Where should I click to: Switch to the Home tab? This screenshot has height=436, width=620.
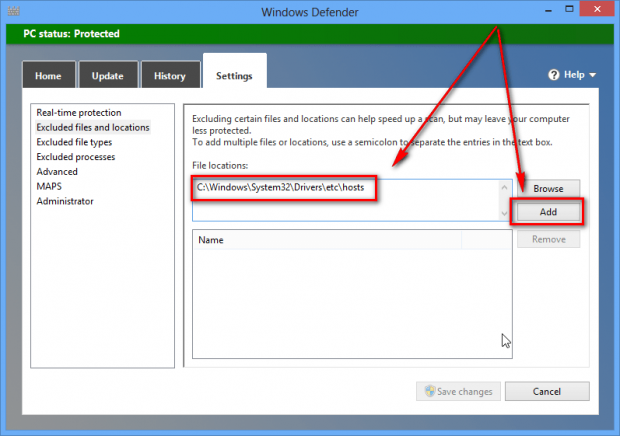pyautogui.click(x=48, y=75)
